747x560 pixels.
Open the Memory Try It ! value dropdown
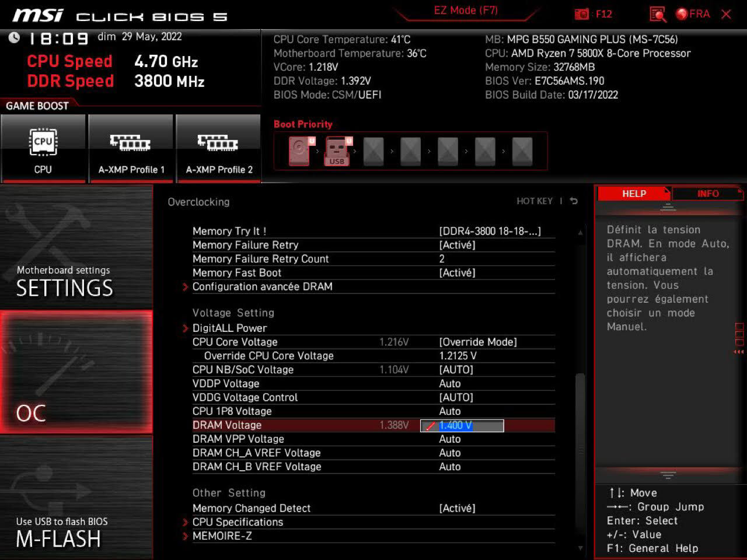(x=490, y=231)
